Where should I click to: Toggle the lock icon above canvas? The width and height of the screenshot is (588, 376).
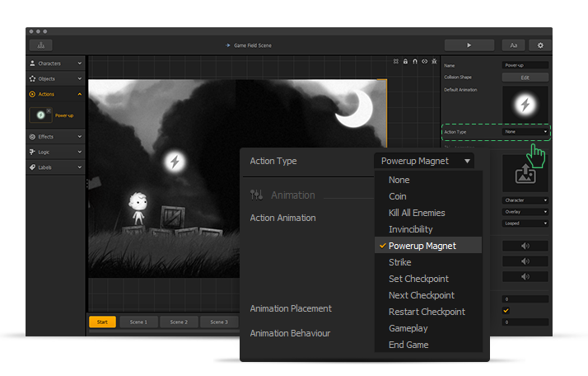click(405, 61)
